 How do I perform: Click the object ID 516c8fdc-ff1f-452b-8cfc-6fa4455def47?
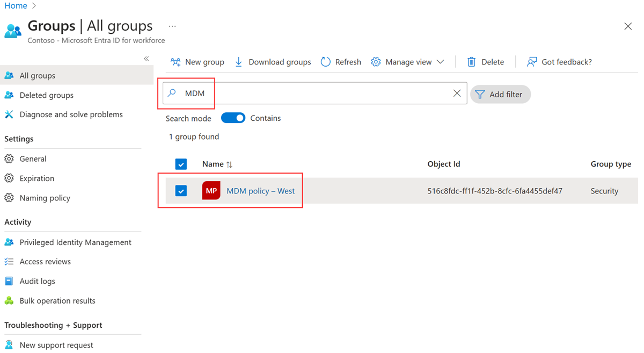coord(495,191)
